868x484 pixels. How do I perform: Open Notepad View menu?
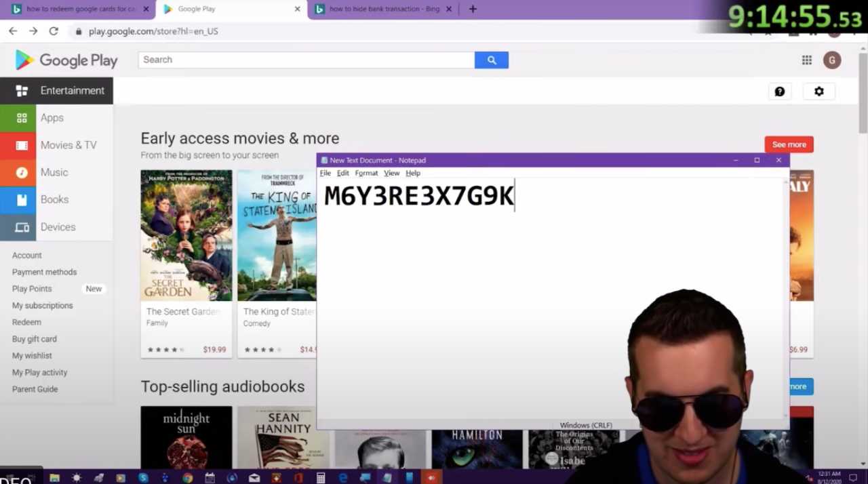(x=392, y=173)
